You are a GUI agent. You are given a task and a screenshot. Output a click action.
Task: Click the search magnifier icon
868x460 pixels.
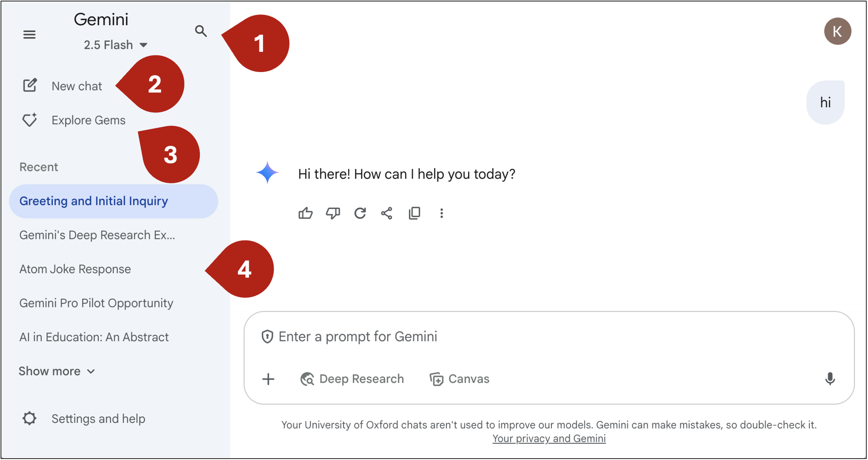pos(201,31)
